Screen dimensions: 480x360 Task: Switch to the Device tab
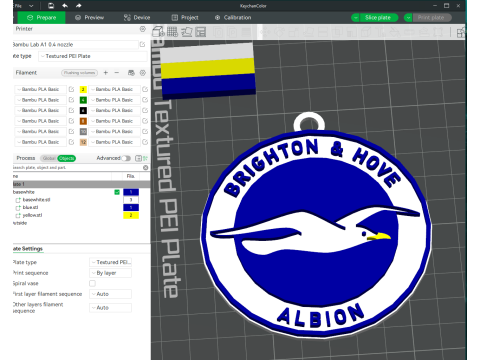click(x=137, y=18)
